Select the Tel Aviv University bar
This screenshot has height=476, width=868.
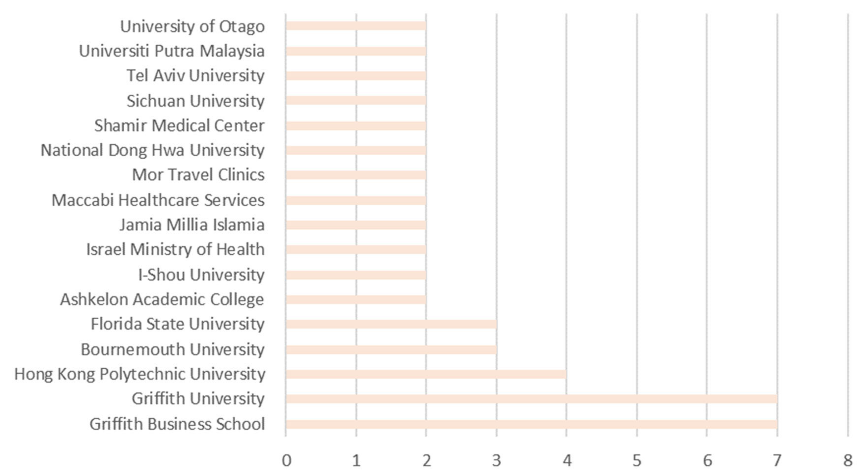pos(356,76)
